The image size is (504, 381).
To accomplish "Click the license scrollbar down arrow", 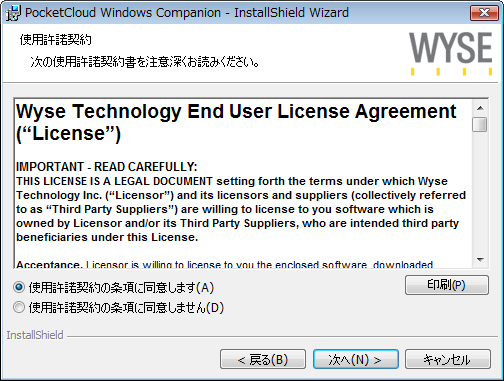I will [x=480, y=259].
